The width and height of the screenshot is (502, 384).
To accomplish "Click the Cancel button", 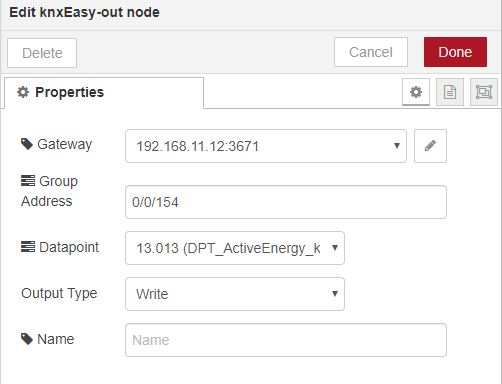I will [x=371, y=52].
